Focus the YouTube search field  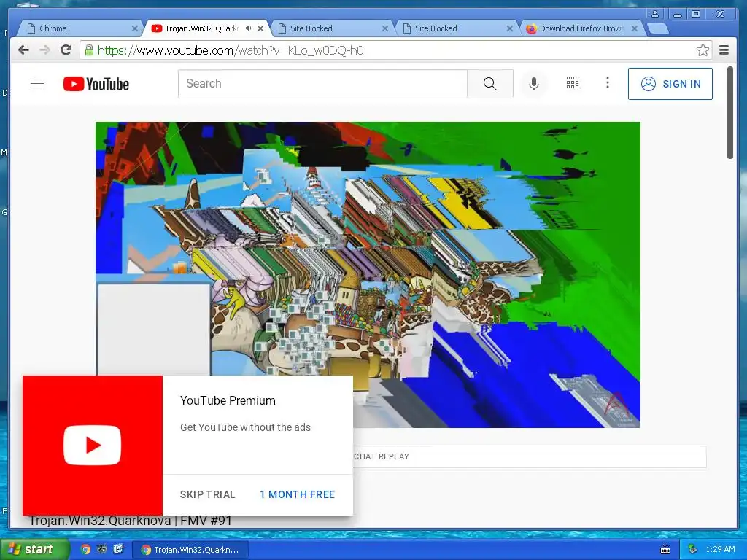point(322,84)
